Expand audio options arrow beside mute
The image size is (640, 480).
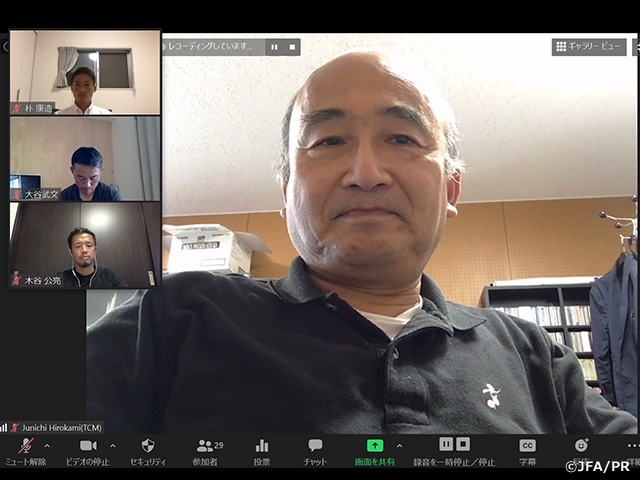coord(47,446)
